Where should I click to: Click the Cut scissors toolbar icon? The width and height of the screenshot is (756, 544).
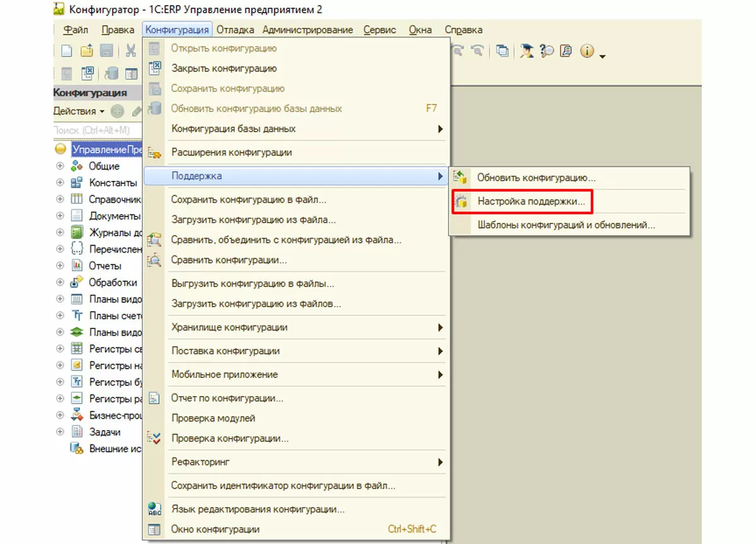click(131, 51)
